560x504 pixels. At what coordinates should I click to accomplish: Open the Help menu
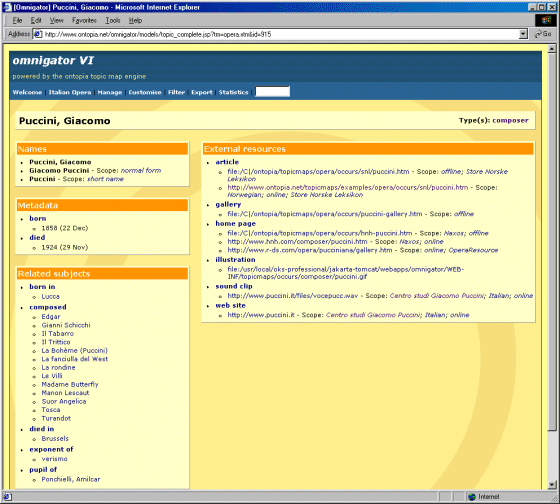point(135,20)
